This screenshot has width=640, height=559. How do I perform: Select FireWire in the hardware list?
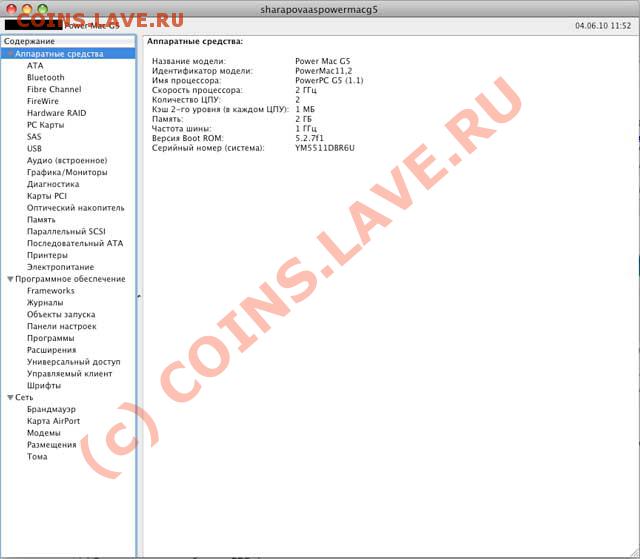[x=43, y=101]
